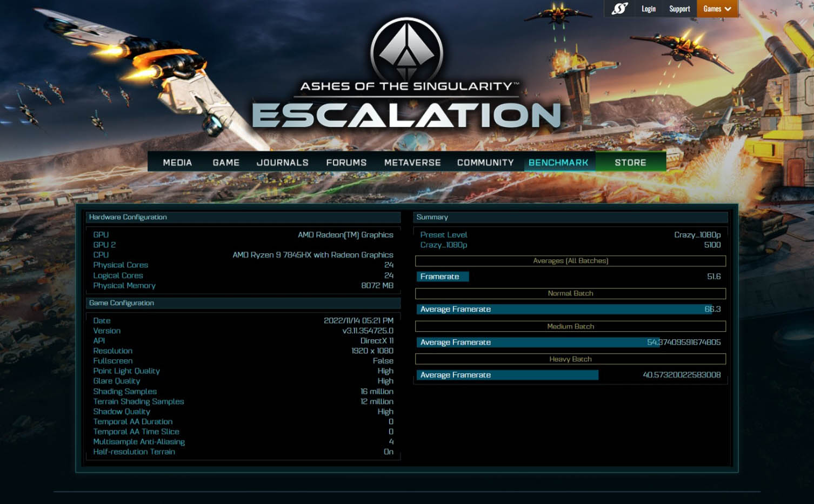The width and height of the screenshot is (814, 504).
Task: Go to the JOURNALS tab
Action: click(x=283, y=162)
